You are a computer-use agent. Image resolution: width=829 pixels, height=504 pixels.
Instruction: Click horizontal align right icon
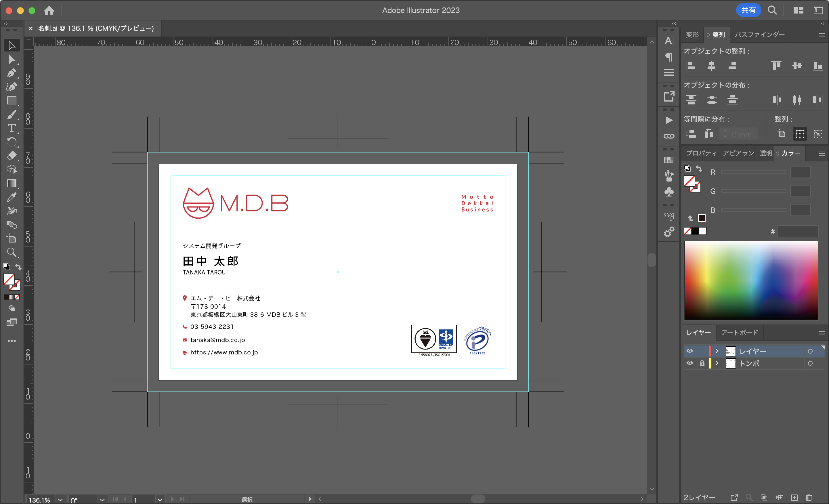[x=732, y=66]
